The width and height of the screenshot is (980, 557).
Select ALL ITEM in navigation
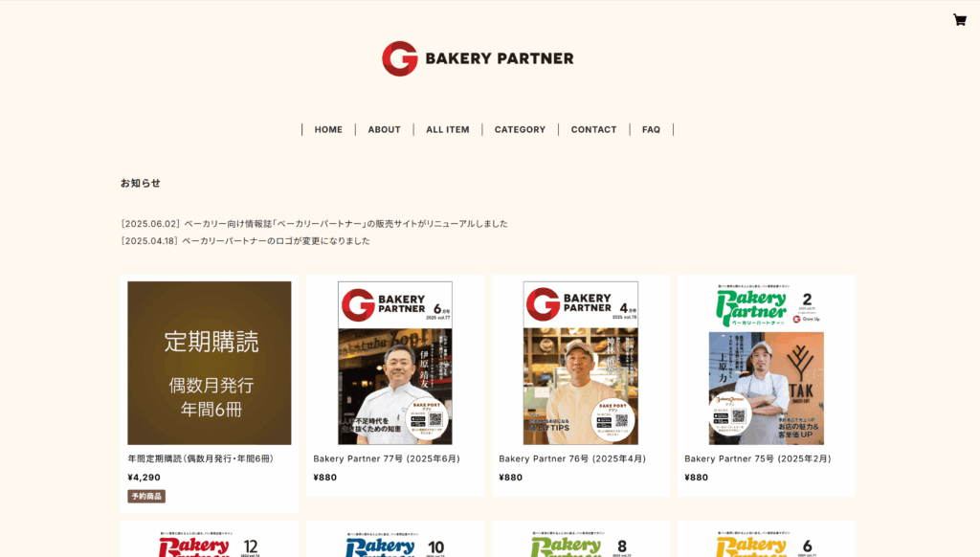(448, 129)
